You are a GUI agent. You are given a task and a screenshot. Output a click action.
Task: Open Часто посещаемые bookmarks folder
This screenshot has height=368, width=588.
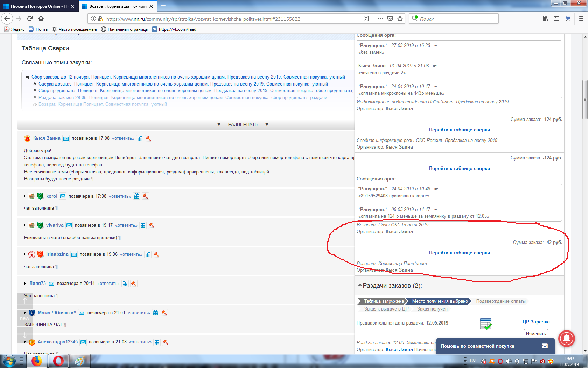coord(74,29)
